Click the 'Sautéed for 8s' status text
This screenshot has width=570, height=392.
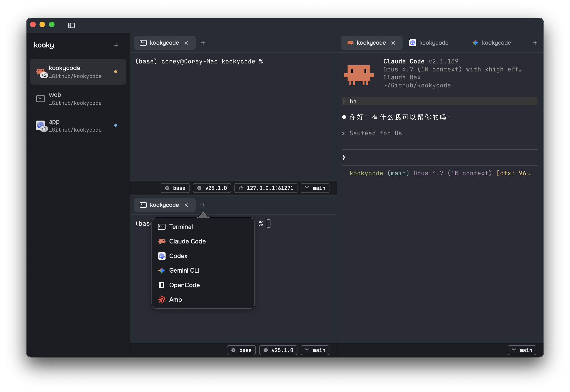pos(376,133)
